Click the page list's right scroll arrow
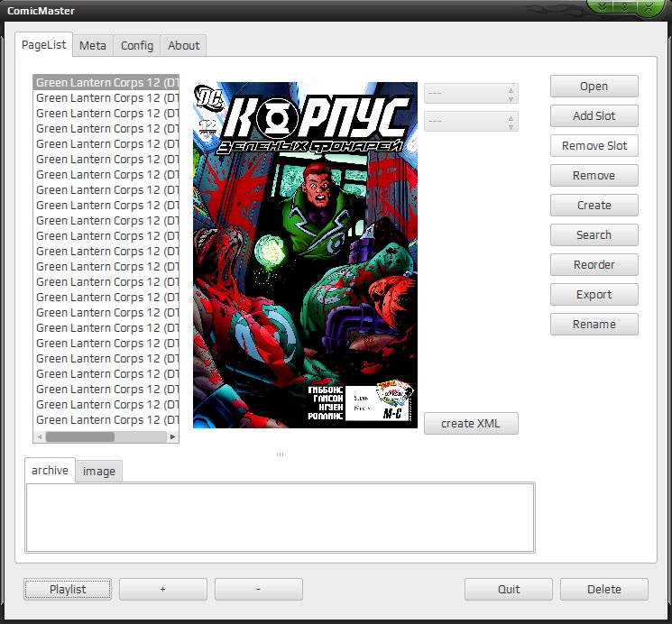672x624 pixels. click(172, 436)
